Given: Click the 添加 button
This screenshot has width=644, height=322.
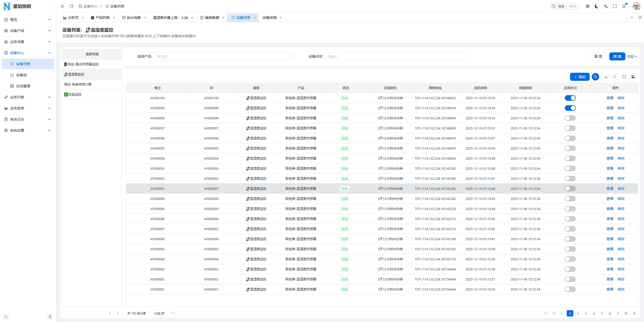Looking at the screenshot, I should coord(580,77).
